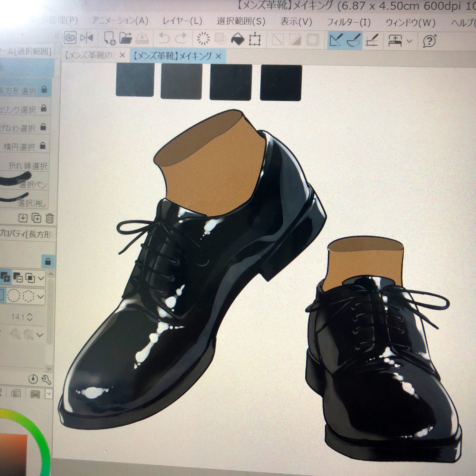The height and width of the screenshot is (476, 476).
Task: Click the flip-horizontal mirror icon in toolbar
Action: 86,38
